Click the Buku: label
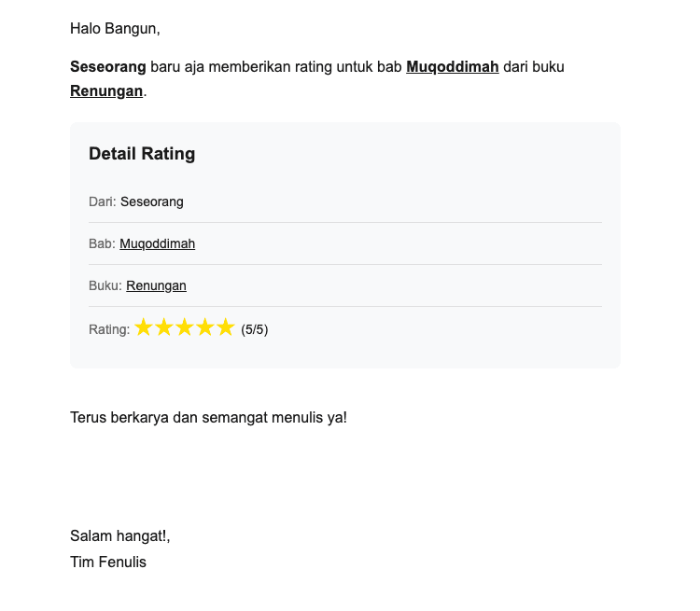Screen dimensions: 700x611 (x=105, y=285)
